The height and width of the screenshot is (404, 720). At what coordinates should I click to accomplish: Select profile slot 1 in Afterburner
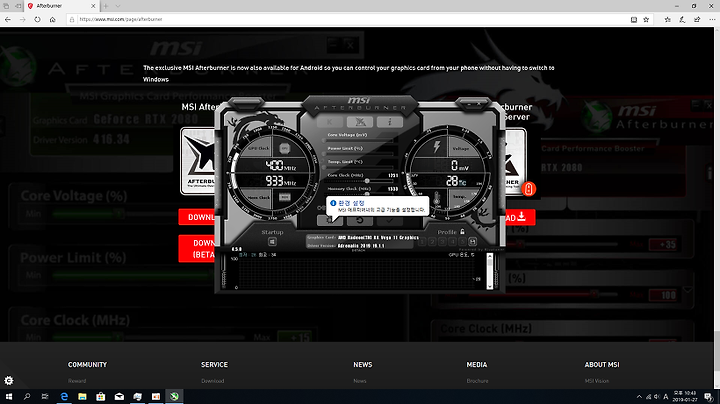click(422, 241)
